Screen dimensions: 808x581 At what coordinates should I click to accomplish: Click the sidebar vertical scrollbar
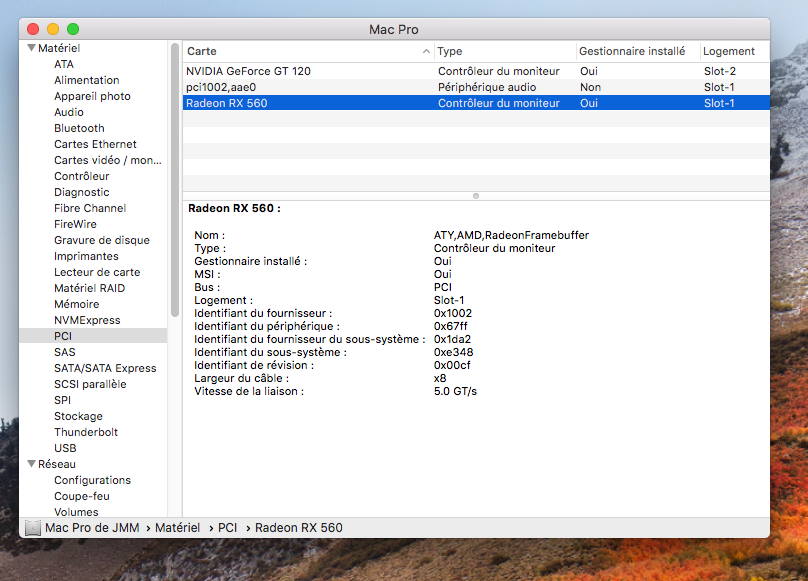[x=175, y=180]
